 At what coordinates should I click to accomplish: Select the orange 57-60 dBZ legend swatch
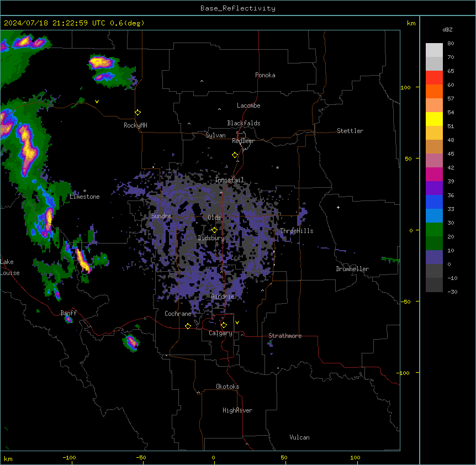point(434,91)
